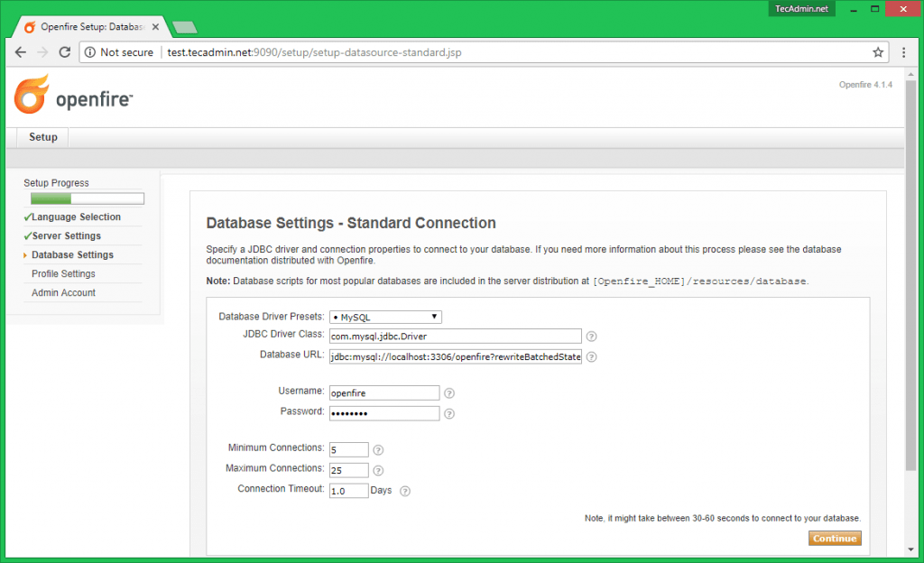Image resolution: width=924 pixels, height=563 pixels.
Task: Select the Openfire Setup tab
Action: click(x=91, y=27)
